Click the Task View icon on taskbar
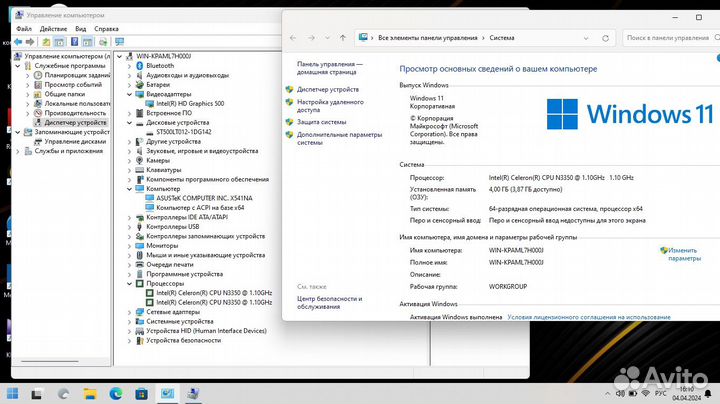Screen dimensions: 720x404 [x=37, y=393]
